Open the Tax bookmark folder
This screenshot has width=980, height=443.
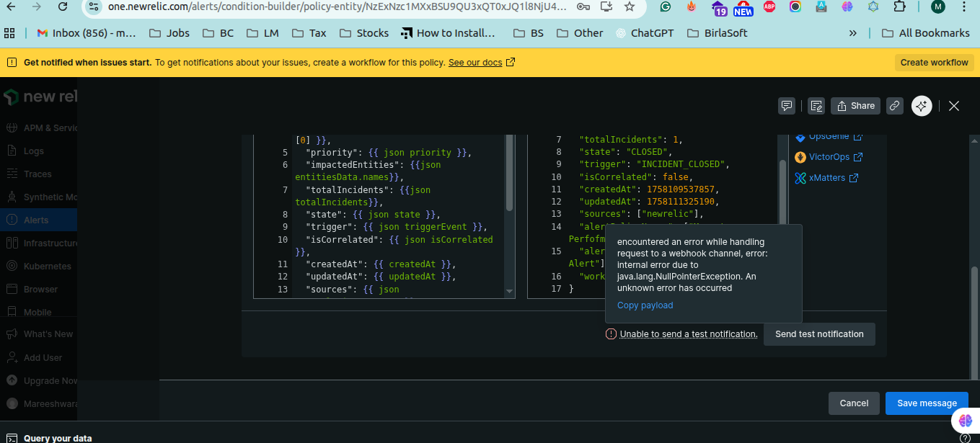point(309,33)
